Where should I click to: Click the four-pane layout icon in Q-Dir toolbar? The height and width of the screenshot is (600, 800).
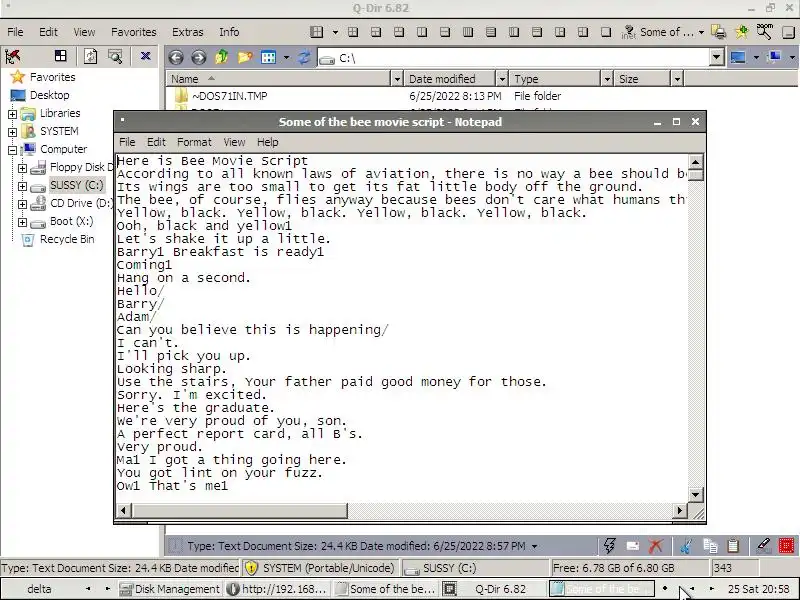pos(316,32)
